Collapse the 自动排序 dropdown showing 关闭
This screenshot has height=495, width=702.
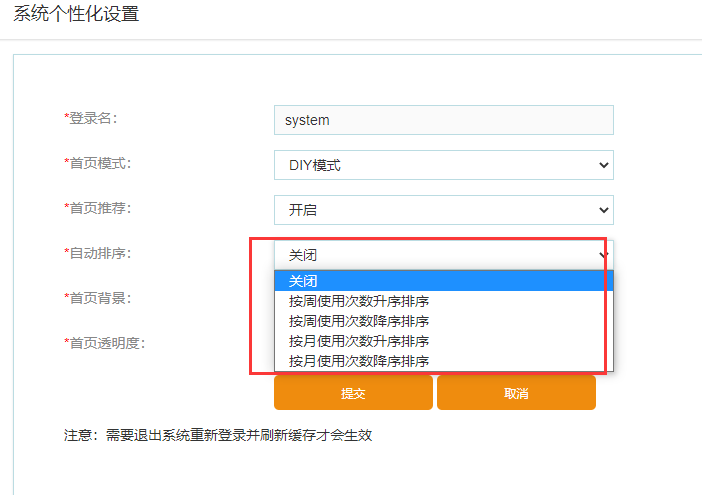(x=444, y=255)
